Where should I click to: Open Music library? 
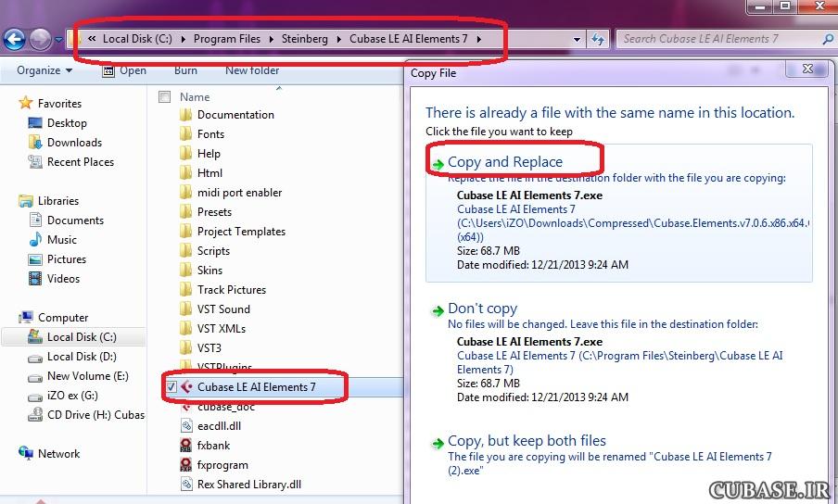(61, 240)
